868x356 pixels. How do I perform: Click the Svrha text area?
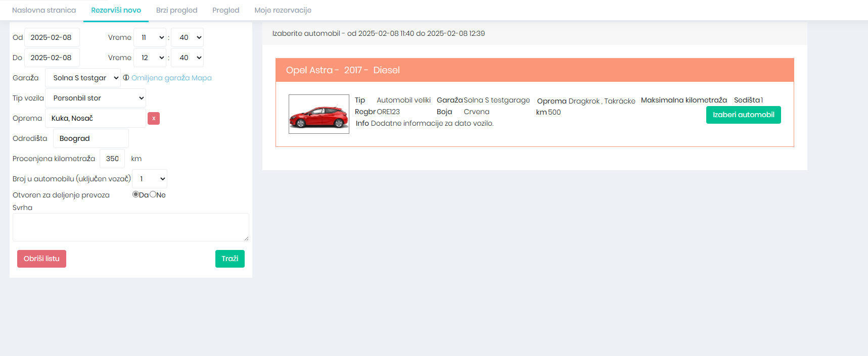(130, 227)
